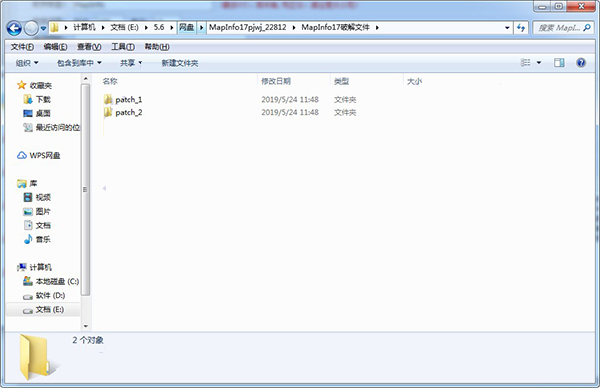Open the 查看(V) menu
This screenshot has width=600, height=388.
[89, 47]
